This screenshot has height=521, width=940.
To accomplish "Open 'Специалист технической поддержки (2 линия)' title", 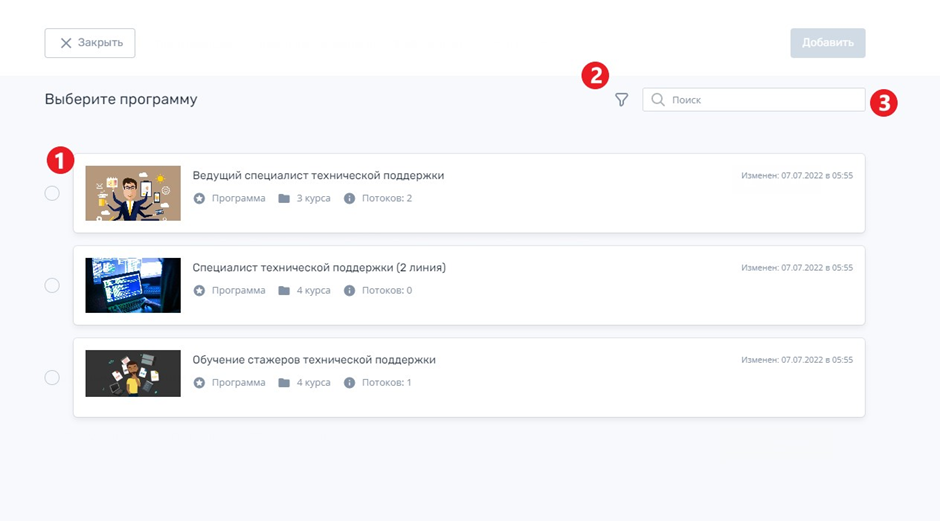I will pos(319,267).
